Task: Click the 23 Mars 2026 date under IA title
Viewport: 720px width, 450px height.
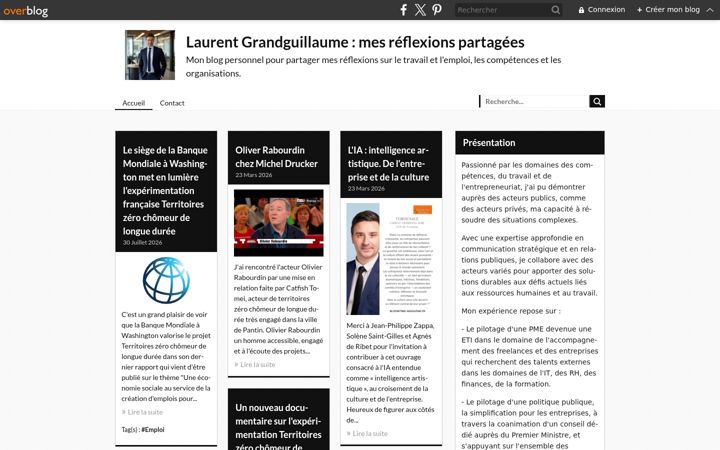Action: click(366, 189)
